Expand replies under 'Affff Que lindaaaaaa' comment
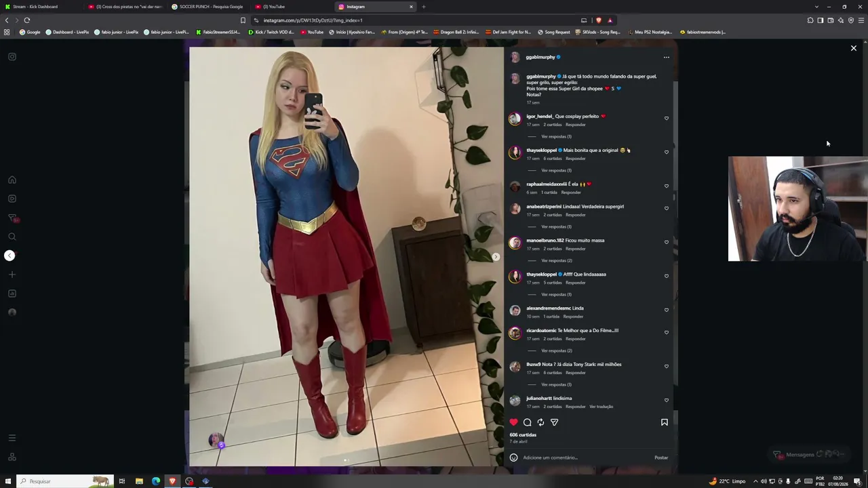 pyautogui.click(x=556, y=294)
